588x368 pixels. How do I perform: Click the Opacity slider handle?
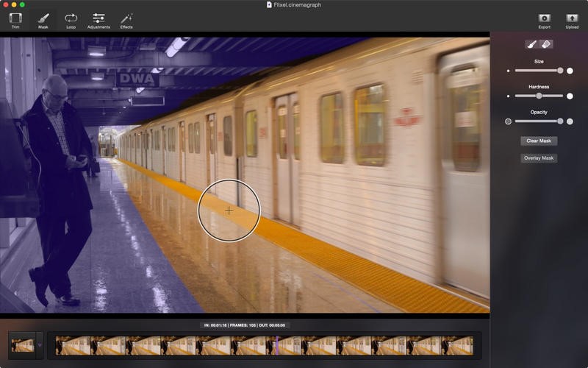tap(560, 121)
